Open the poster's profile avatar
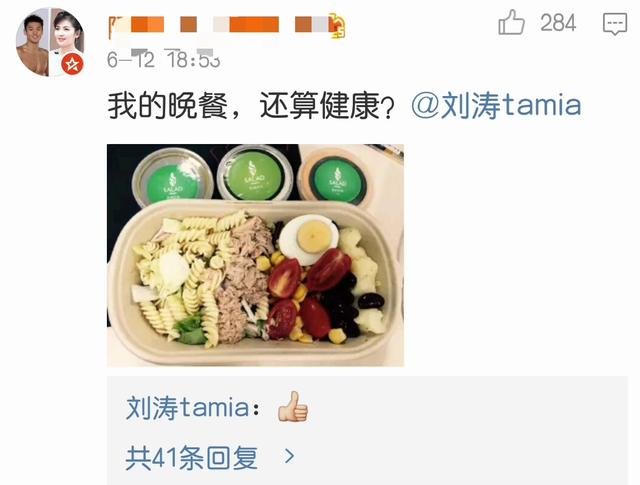Image resolution: width=640 pixels, height=485 pixels. [x=50, y=42]
